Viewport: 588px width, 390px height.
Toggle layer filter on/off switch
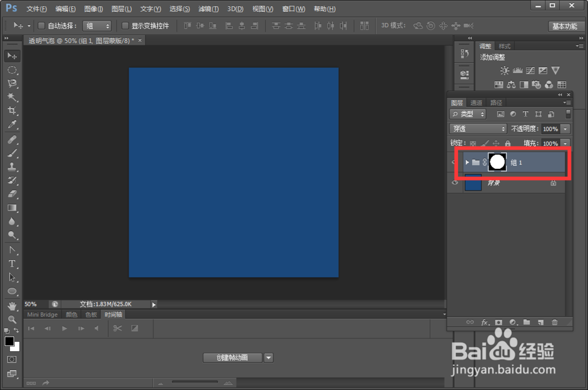568,114
